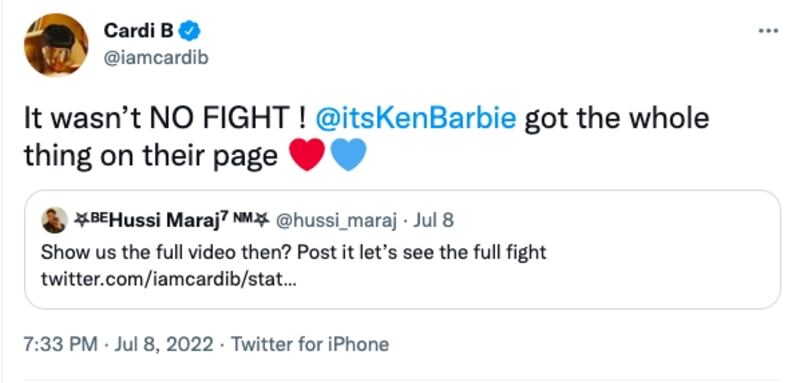Click the star symbol before Hussi Maraj
Screen dimensions: 800x383
(83, 220)
